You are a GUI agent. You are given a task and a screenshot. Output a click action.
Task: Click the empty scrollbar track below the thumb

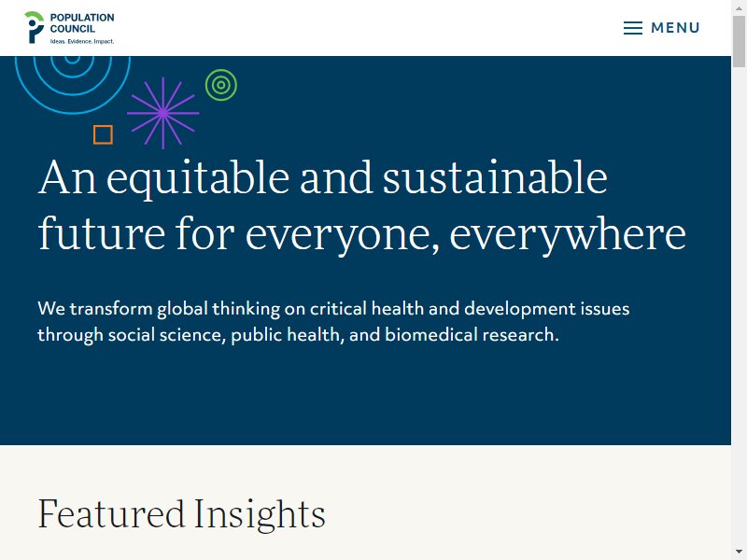739,305
